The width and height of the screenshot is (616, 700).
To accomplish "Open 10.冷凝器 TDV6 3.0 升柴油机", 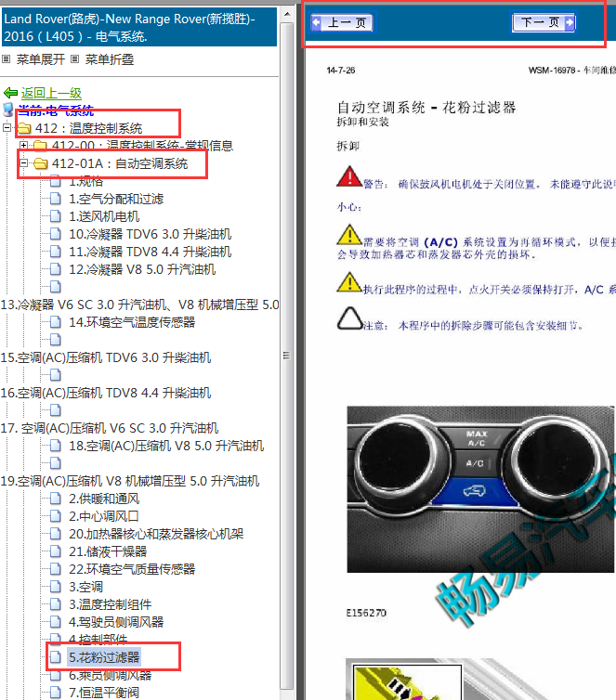I will [x=151, y=234].
